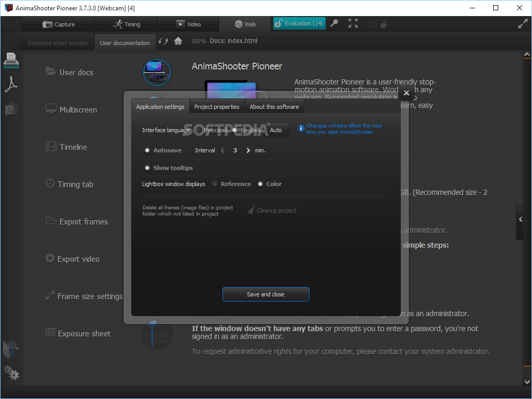Open the User docs link
532x399 pixels.
[x=76, y=72]
